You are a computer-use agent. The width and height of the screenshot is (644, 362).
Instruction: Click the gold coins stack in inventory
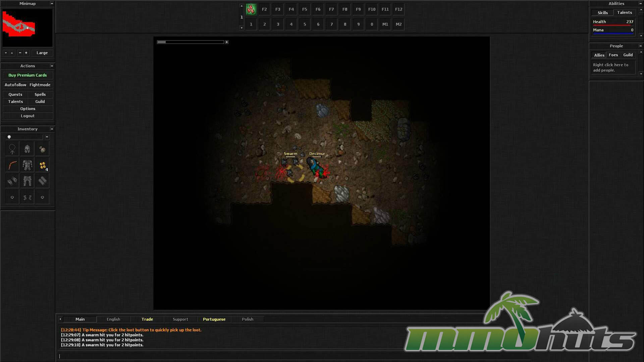tap(43, 165)
